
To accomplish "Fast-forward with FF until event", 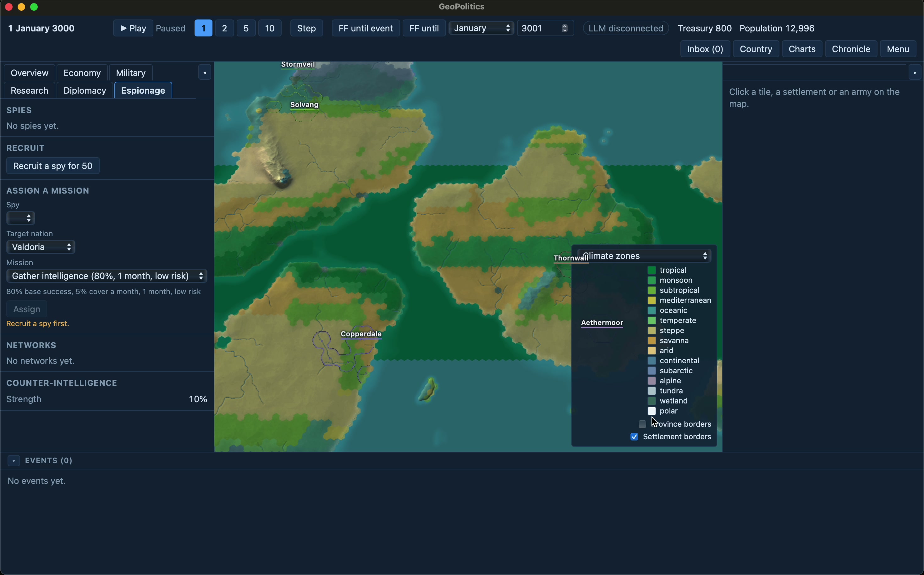I will point(366,28).
